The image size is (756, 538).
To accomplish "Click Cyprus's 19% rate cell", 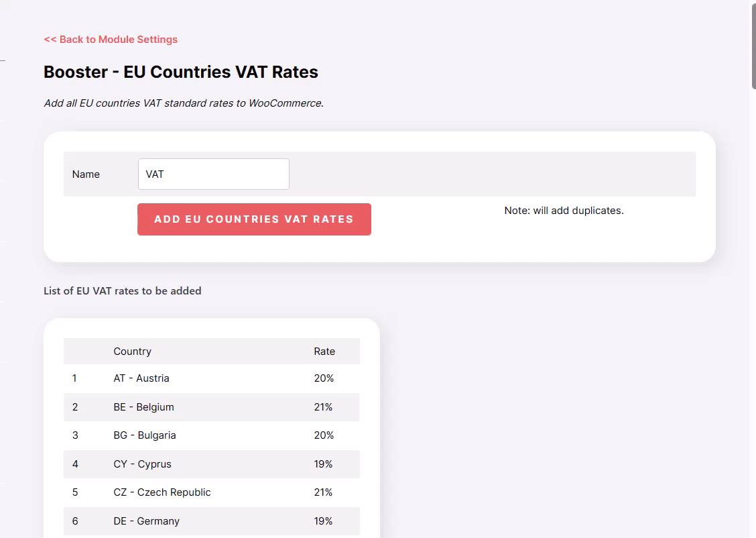I will click(x=323, y=464).
